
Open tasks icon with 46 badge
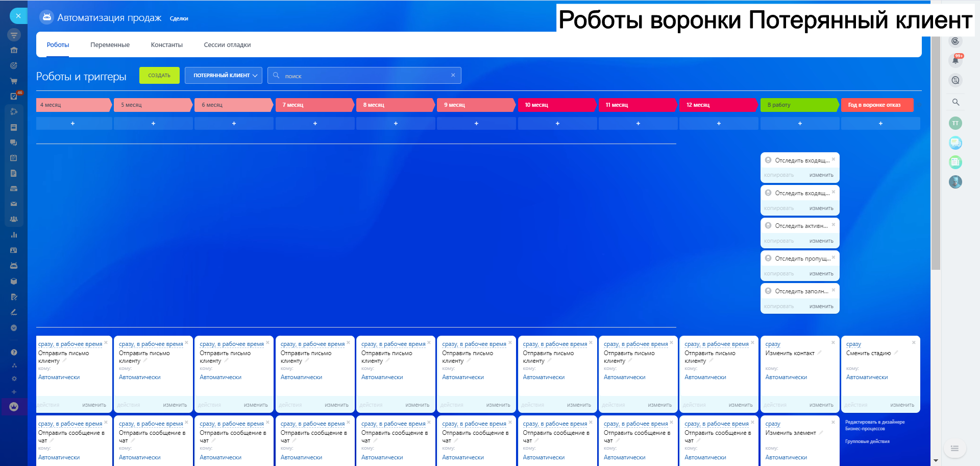[14, 96]
